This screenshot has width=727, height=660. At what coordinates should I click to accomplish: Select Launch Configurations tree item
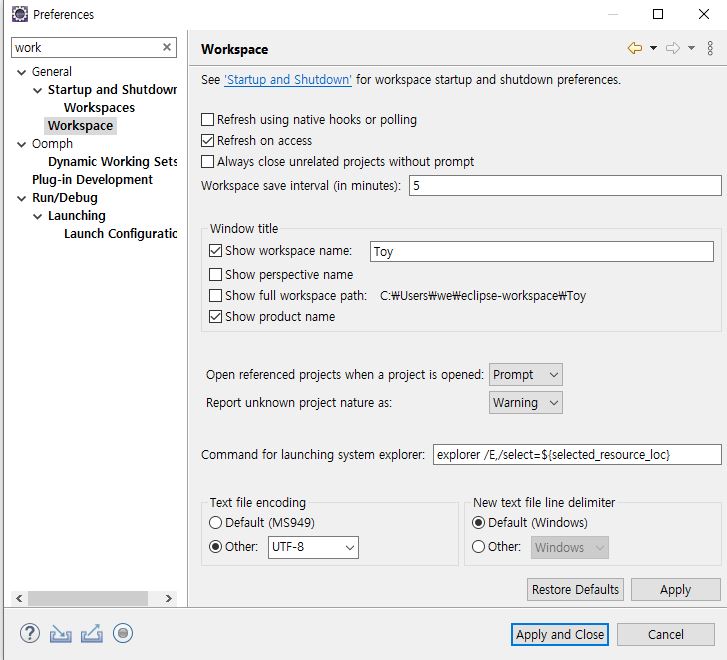click(121, 234)
